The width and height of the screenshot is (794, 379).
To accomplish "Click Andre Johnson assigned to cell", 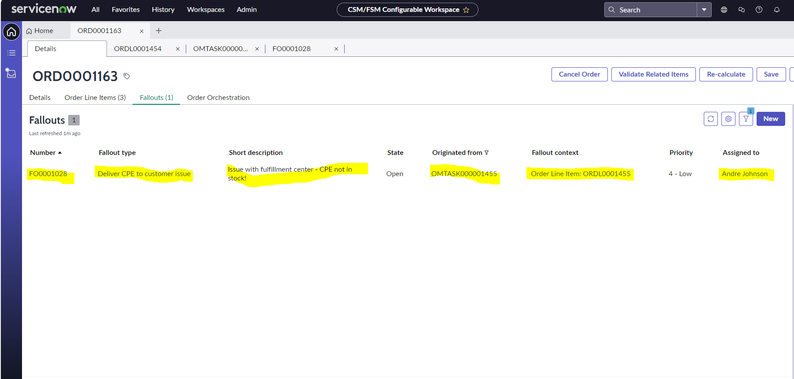I will (x=745, y=174).
